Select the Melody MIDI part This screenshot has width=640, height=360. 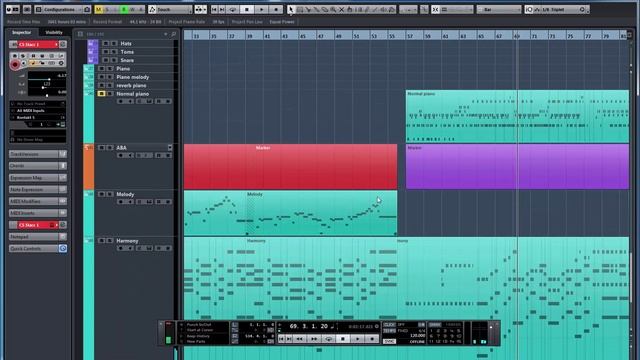[290, 213]
